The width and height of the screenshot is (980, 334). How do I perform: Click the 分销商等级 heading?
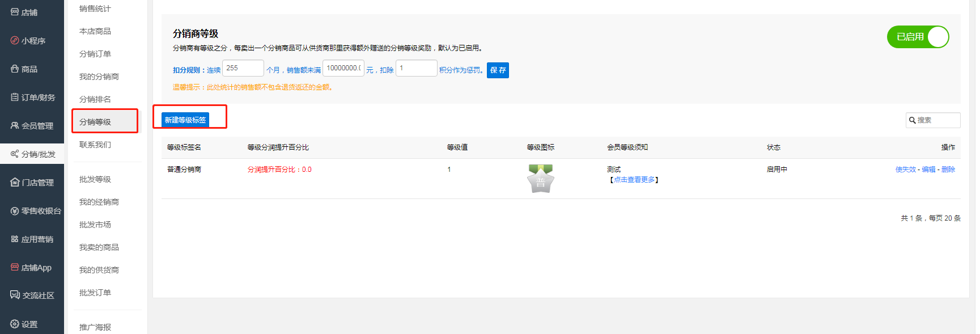click(196, 34)
